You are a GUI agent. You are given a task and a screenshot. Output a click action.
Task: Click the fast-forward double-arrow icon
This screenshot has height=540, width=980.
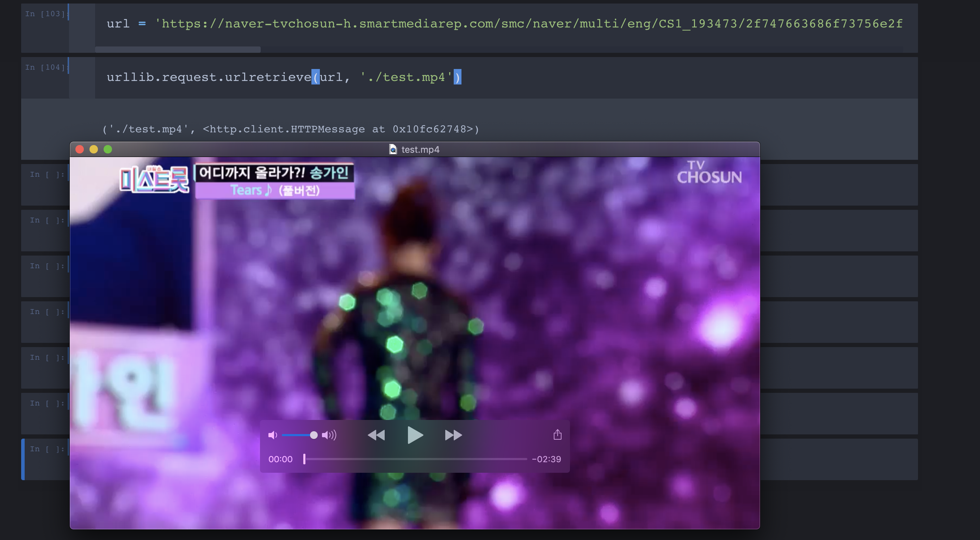[453, 435]
